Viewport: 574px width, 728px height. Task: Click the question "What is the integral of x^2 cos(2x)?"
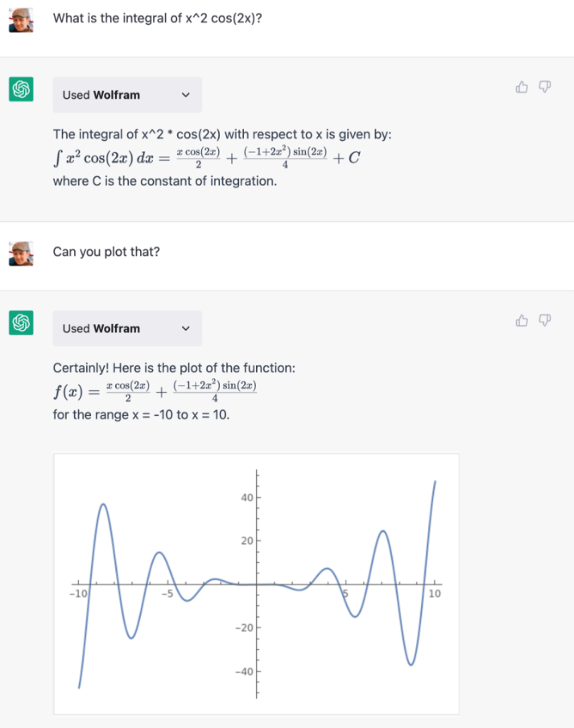point(158,18)
